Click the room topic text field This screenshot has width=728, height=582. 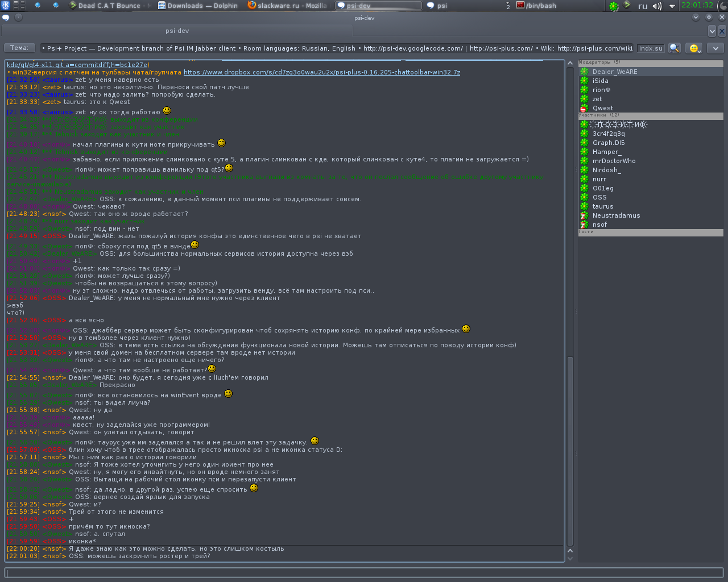coord(337,48)
